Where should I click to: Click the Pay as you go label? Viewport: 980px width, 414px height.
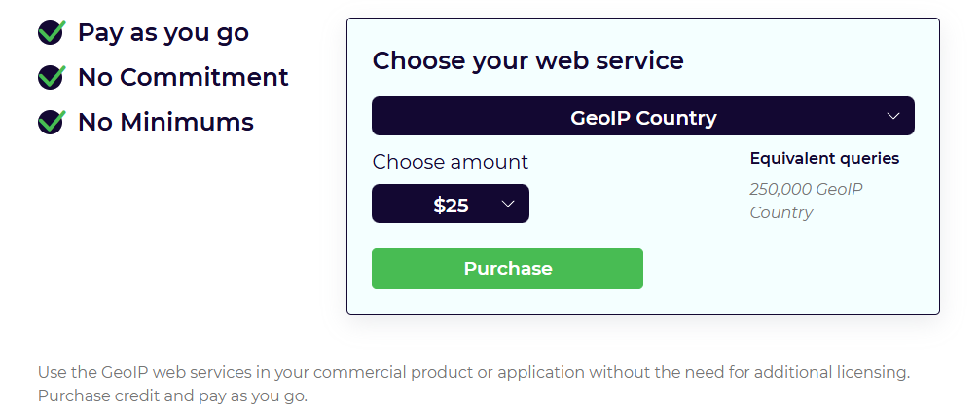(x=163, y=33)
